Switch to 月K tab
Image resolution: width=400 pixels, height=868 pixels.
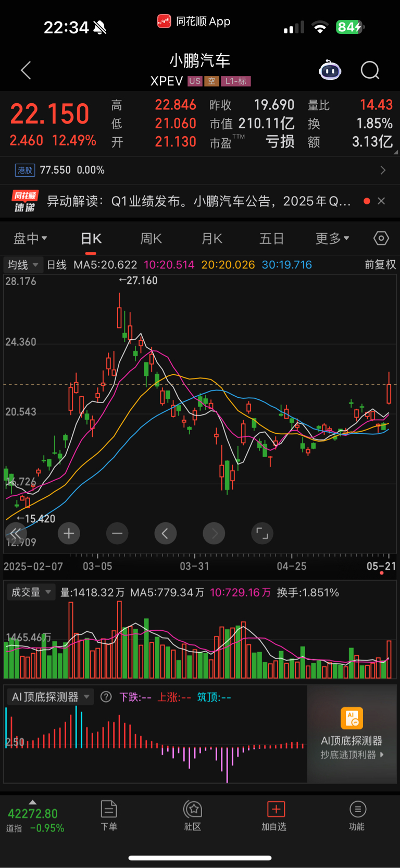(x=212, y=238)
